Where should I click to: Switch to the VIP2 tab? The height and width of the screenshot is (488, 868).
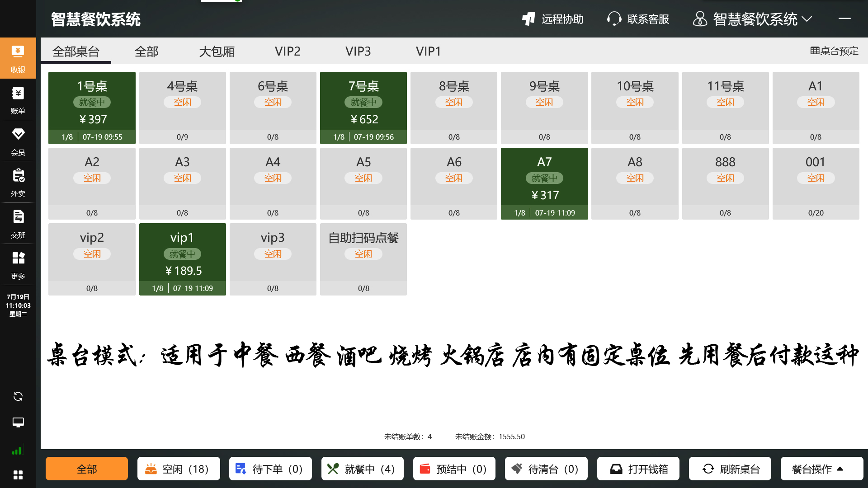coord(288,52)
